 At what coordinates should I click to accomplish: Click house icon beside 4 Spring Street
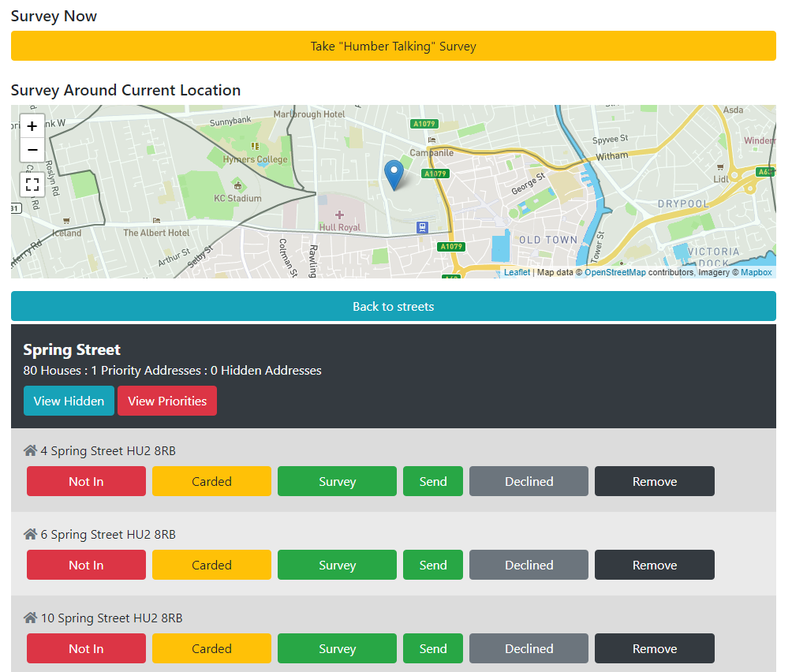[31, 451]
